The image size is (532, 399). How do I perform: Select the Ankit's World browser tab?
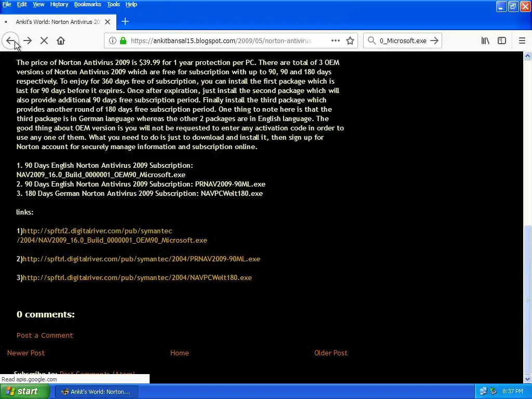point(58,22)
